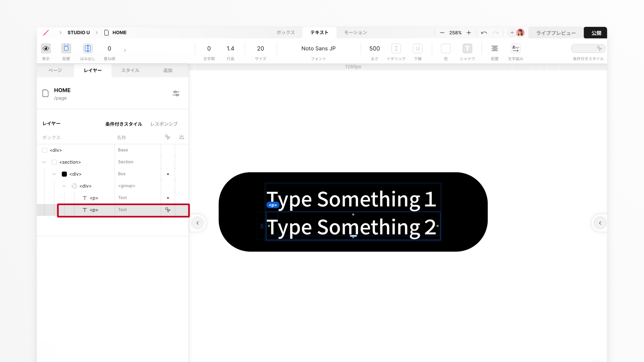The width and height of the screenshot is (644, 362).
Task: Collapse the <group> <div> layer chevron
Action: pos(64,186)
